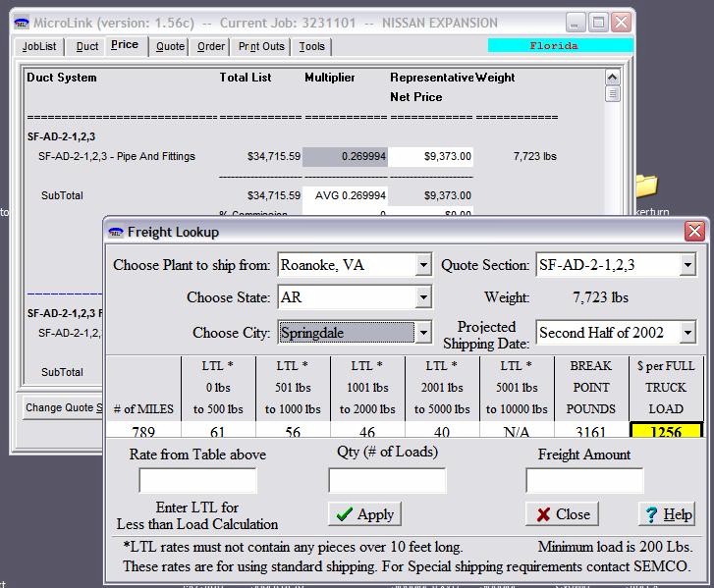Expand the Projected Shipping Date dropdown
714x588 pixels.
pyautogui.click(x=687, y=333)
